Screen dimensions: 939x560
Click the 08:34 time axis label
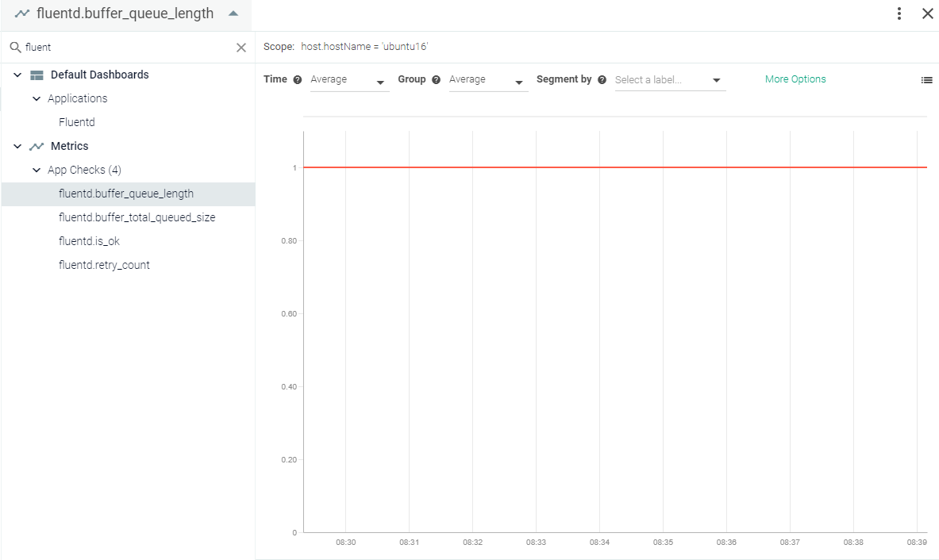tap(599, 542)
